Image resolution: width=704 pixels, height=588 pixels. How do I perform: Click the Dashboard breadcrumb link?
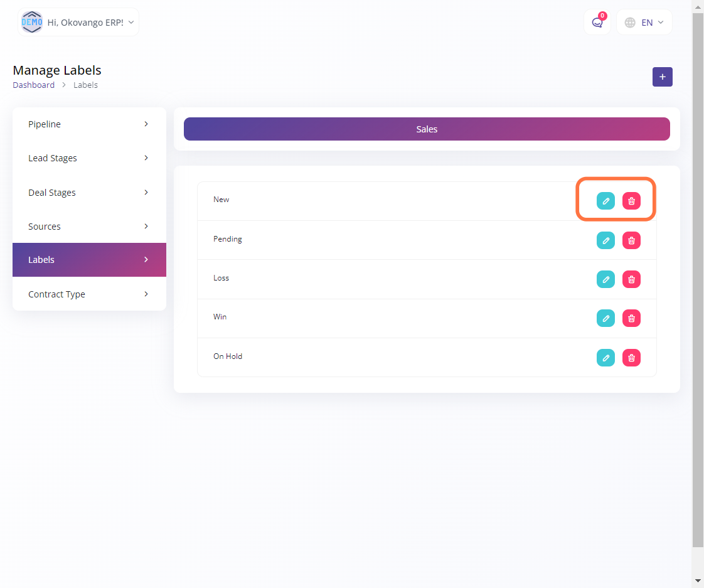[33, 85]
